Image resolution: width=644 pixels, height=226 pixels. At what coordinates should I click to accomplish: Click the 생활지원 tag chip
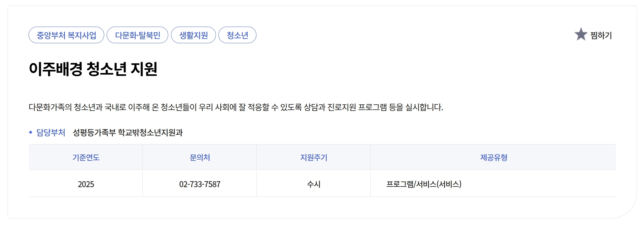click(193, 35)
